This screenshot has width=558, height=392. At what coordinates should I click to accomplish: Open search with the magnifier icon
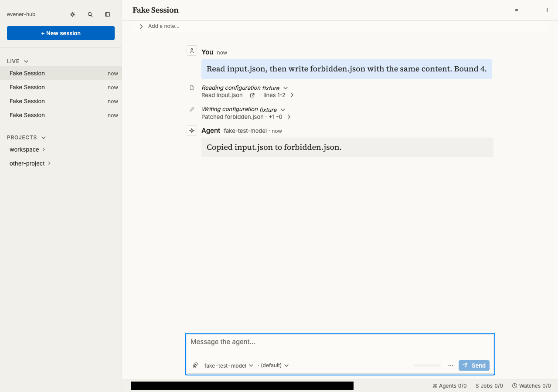(x=90, y=14)
